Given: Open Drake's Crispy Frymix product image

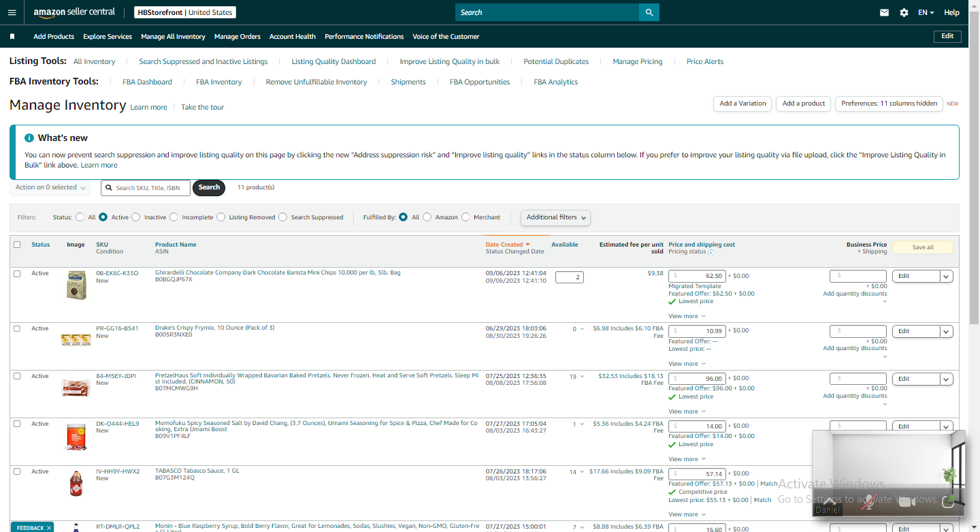Looking at the screenshot, I should coord(76,339).
